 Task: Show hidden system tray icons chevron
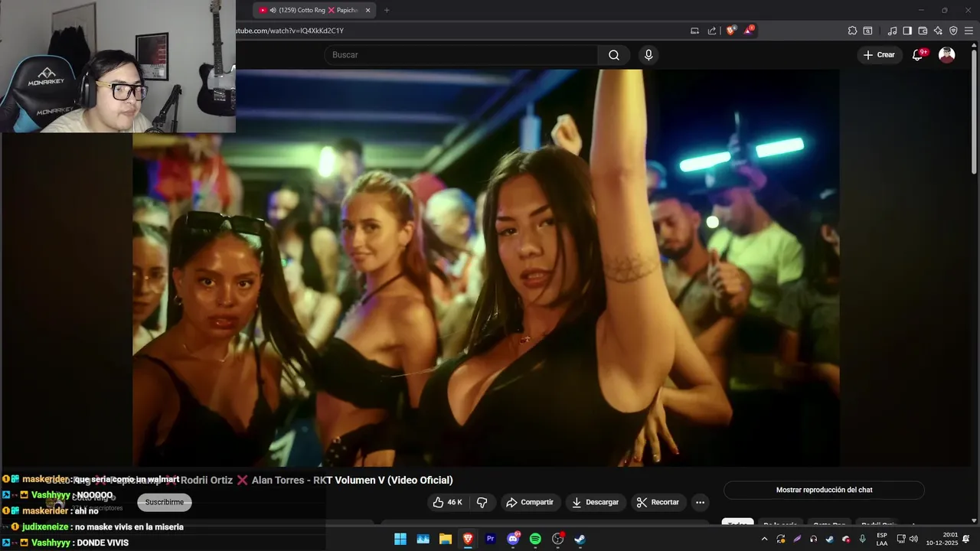(x=764, y=539)
